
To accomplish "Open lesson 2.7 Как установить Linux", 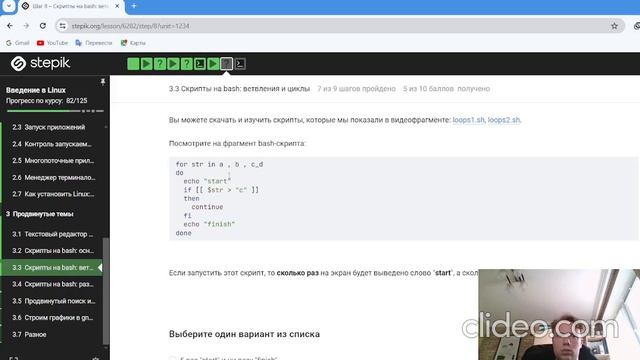I will coord(52,194).
